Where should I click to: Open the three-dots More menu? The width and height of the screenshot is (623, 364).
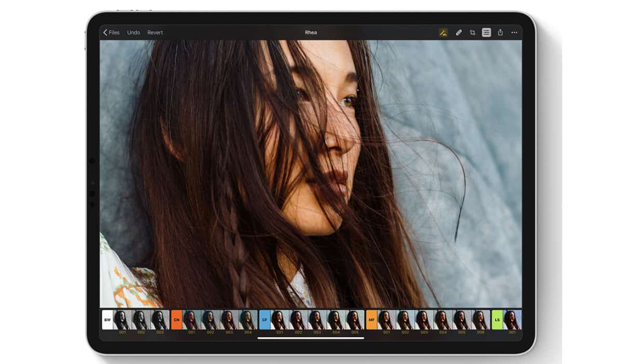[x=514, y=32]
